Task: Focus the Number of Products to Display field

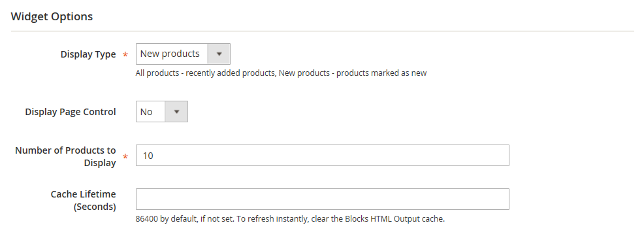Action: click(x=323, y=156)
